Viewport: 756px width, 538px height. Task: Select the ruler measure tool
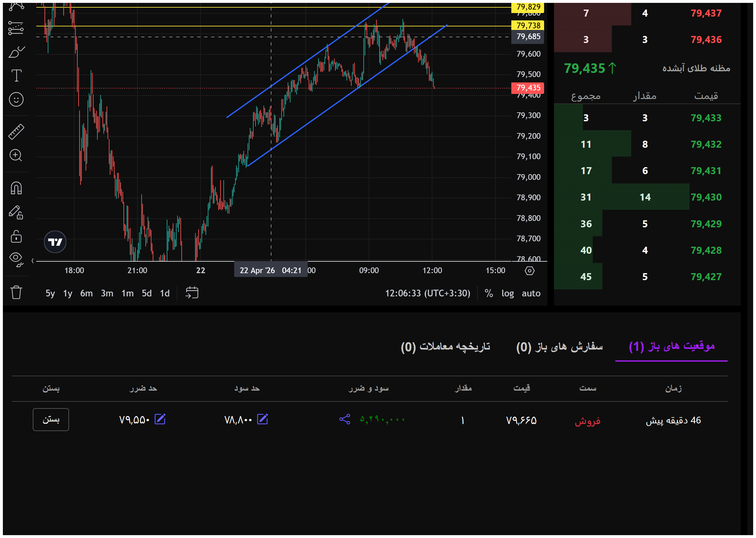pyautogui.click(x=16, y=131)
